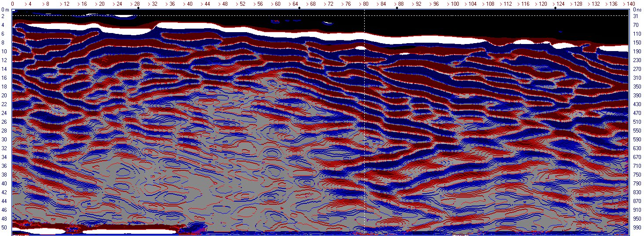Click time label '350' on right axis

point(637,86)
